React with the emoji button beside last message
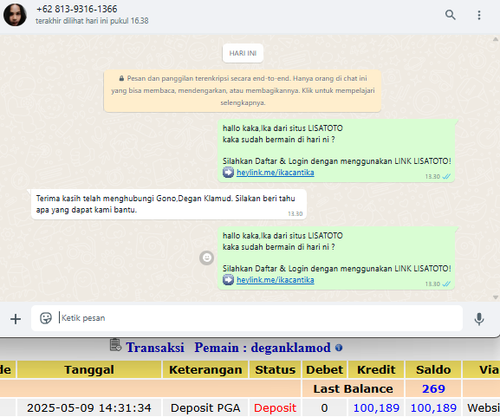 [x=207, y=258]
